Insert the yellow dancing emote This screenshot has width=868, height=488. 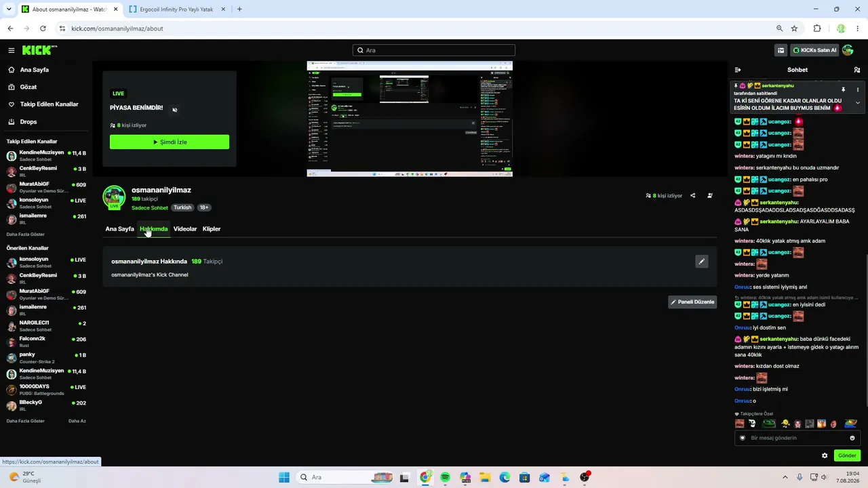tap(785, 424)
